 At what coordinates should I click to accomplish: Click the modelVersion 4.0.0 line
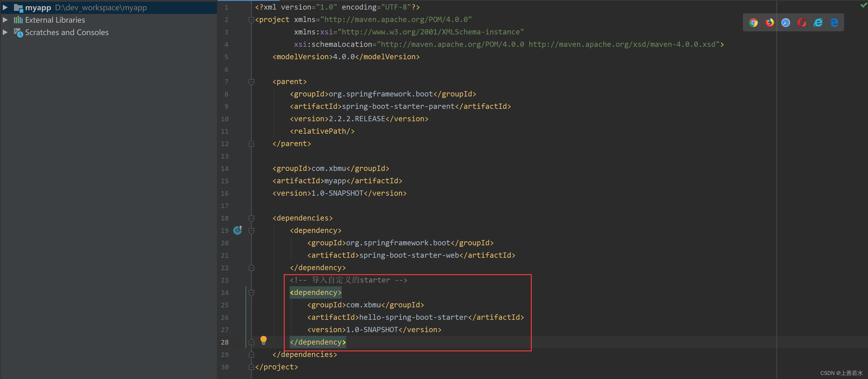pos(346,56)
